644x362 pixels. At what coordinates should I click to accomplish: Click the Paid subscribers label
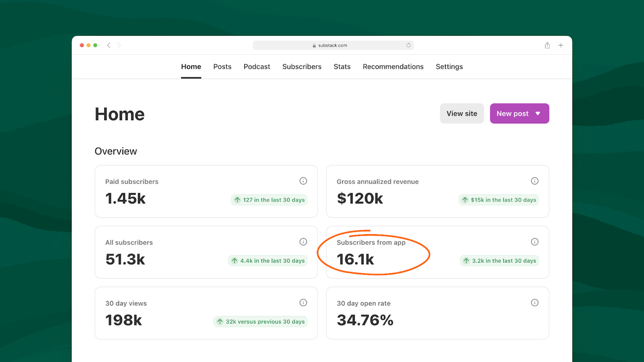pos(132,182)
